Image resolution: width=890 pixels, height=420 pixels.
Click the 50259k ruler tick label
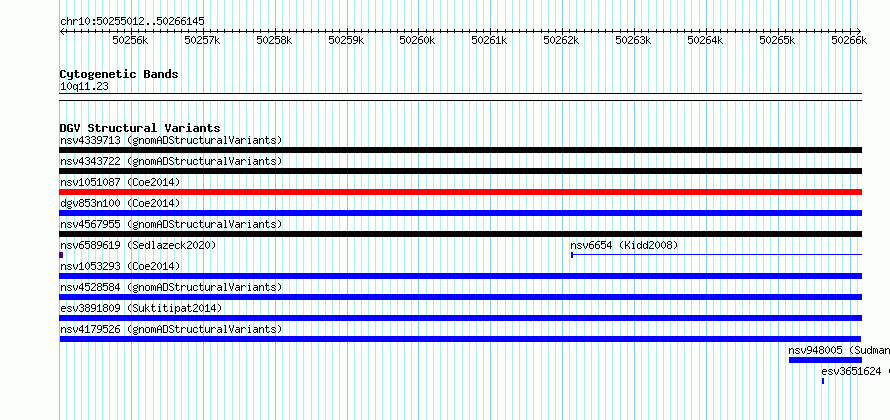point(346,40)
